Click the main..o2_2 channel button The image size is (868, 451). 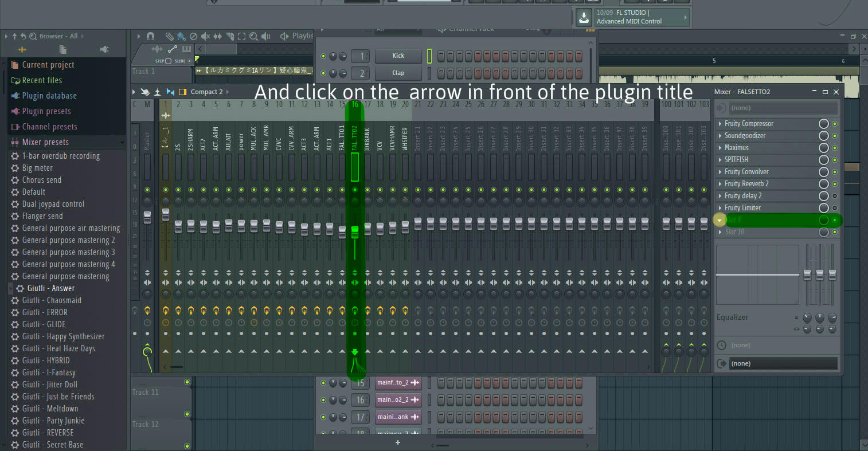(398, 399)
